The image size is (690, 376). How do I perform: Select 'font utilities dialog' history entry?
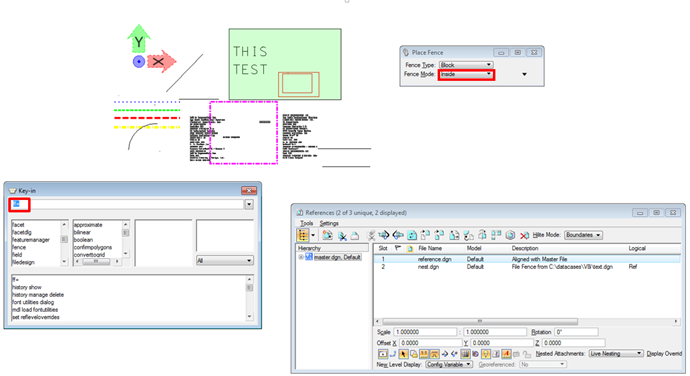33,302
